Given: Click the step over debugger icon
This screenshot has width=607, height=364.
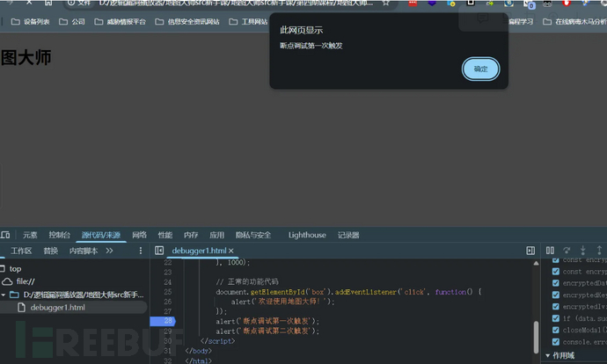Looking at the screenshot, I should pyautogui.click(x=567, y=251).
